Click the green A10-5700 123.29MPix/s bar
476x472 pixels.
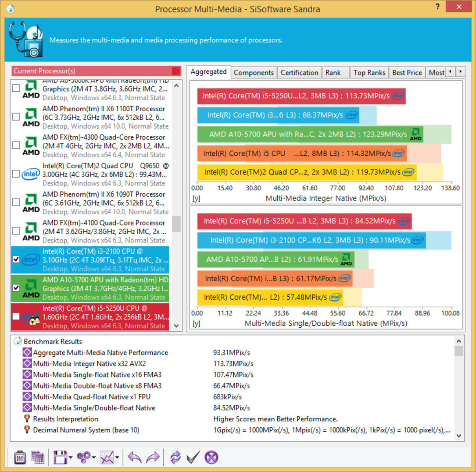point(310,135)
